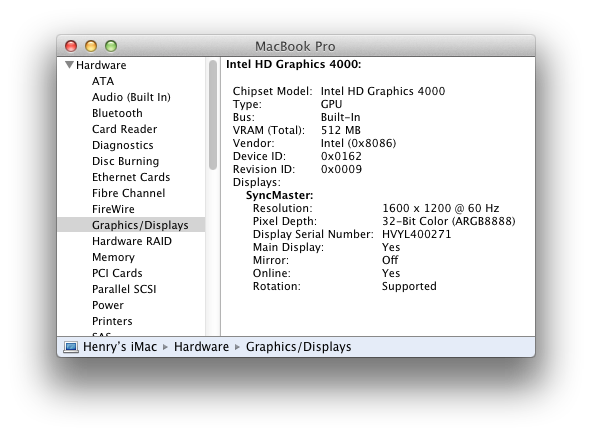Screen dimensions: 592x436
Task: Select Diagnostics item
Action: pos(122,145)
